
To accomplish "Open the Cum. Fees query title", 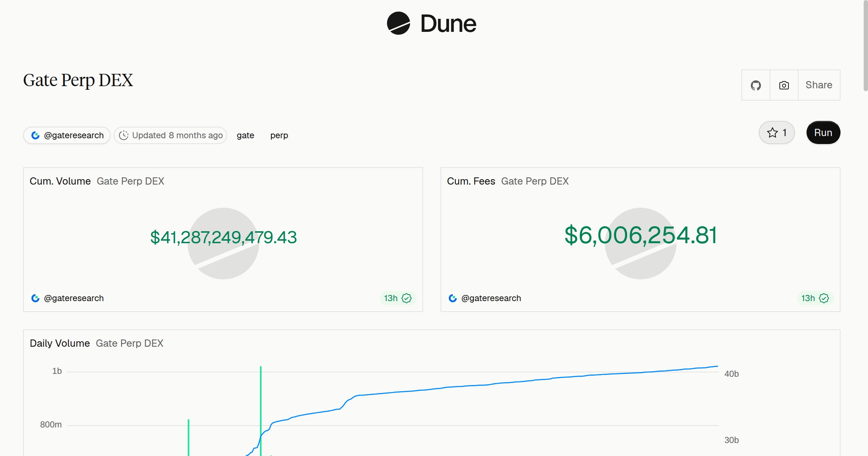I will pos(471,181).
